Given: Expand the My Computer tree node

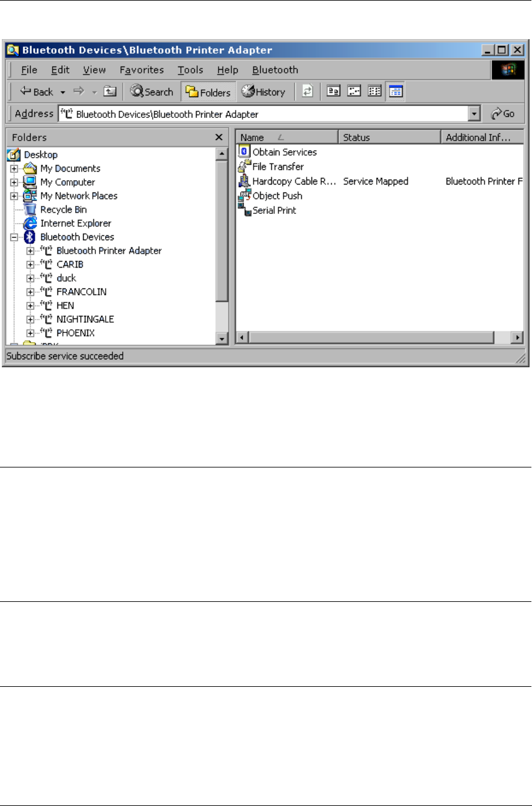Looking at the screenshot, I should [14, 182].
